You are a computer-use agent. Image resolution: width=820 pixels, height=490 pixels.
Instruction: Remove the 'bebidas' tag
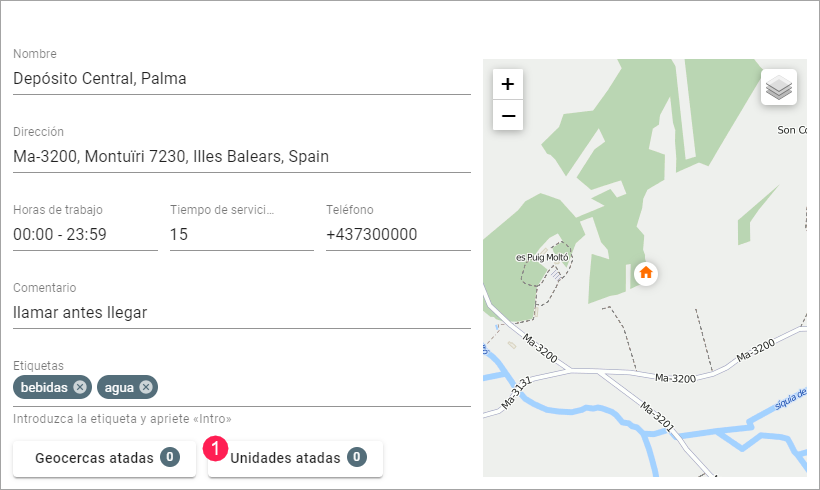point(80,387)
